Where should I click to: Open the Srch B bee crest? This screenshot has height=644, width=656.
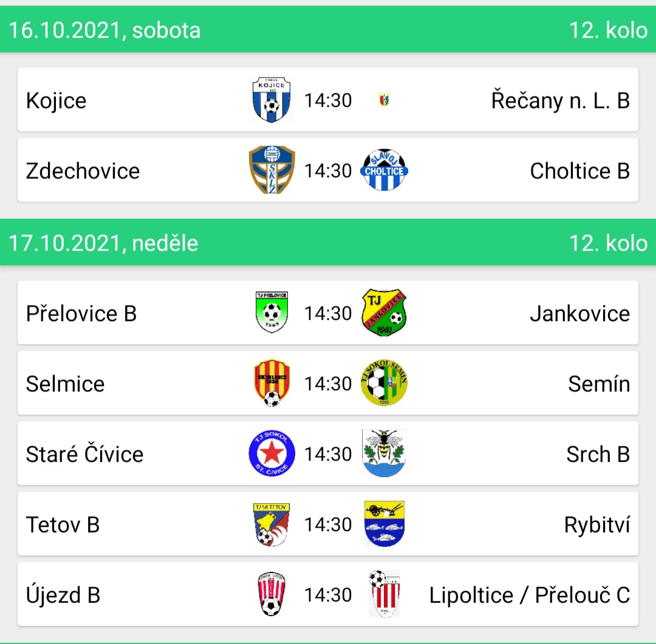[384, 453]
